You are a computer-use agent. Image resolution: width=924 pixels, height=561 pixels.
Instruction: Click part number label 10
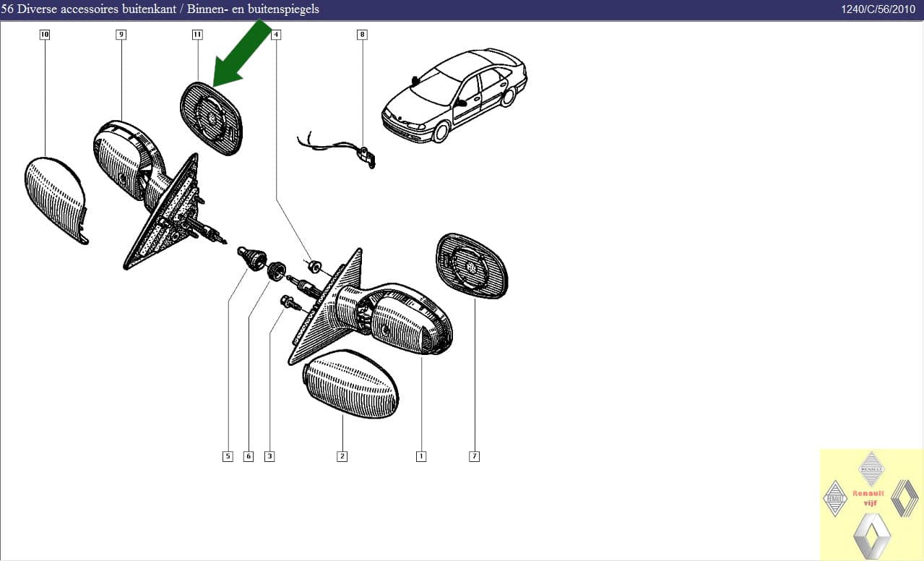point(45,35)
